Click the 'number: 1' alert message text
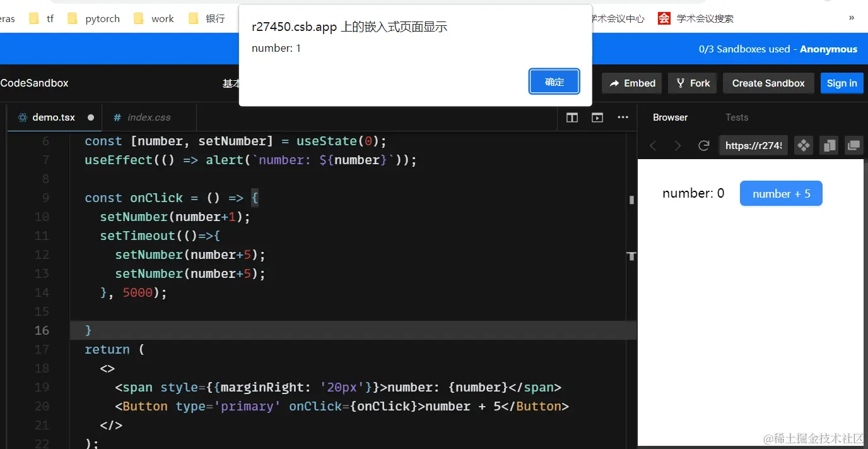 tap(276, 48)
